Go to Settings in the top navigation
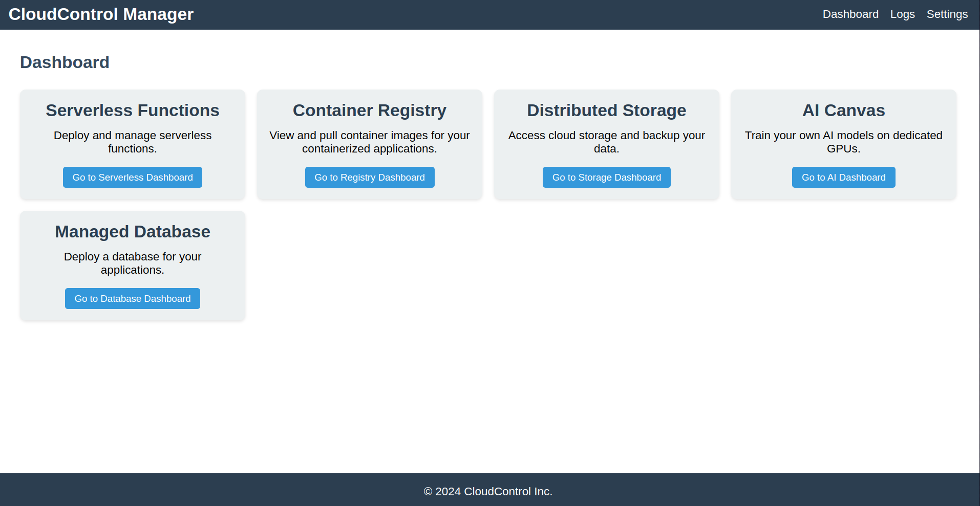This screenshot has height=506, width=980. point(947,14)
